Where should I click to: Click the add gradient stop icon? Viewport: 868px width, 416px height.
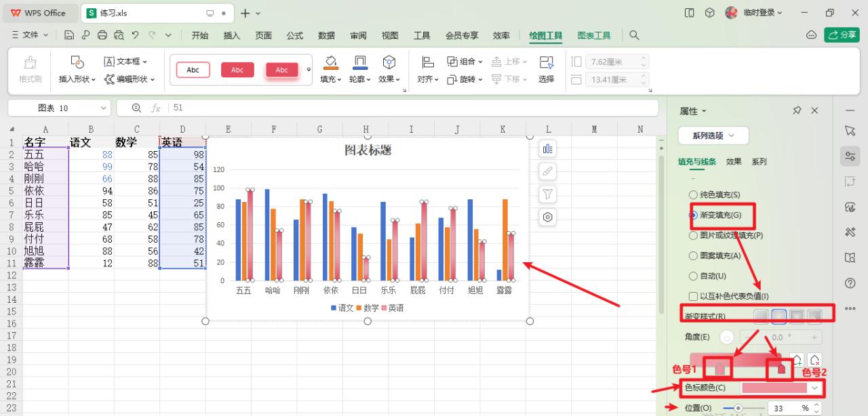798,360
